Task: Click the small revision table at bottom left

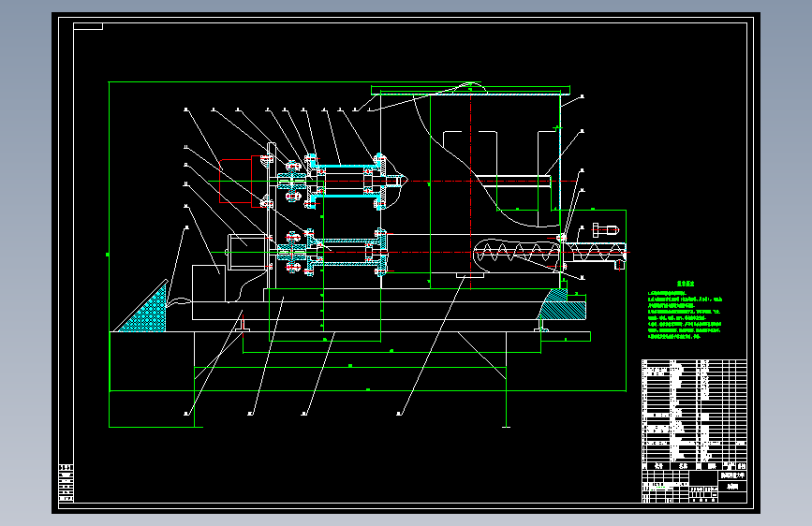Action: coord(66,483)
